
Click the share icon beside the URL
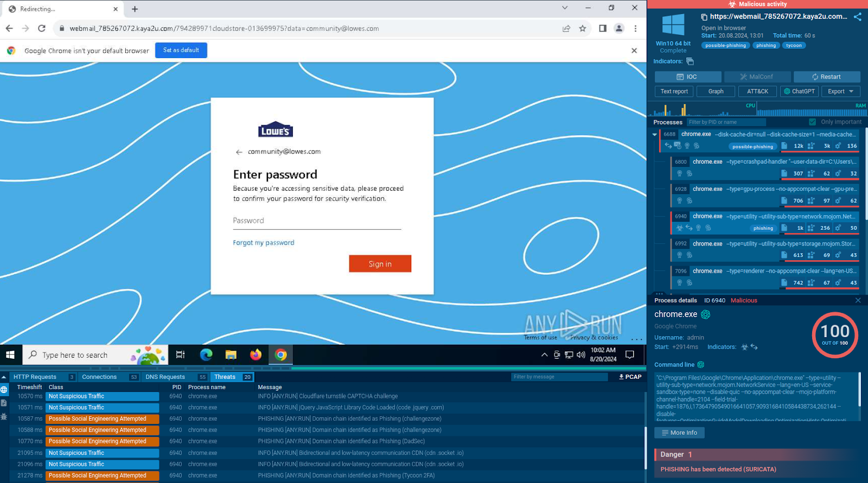pos(857,17)
